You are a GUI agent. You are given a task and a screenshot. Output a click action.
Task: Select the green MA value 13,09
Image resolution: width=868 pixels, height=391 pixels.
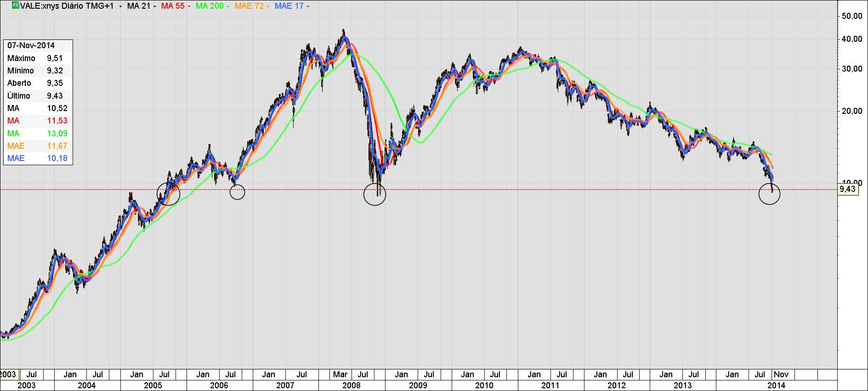tap(57, 134)
